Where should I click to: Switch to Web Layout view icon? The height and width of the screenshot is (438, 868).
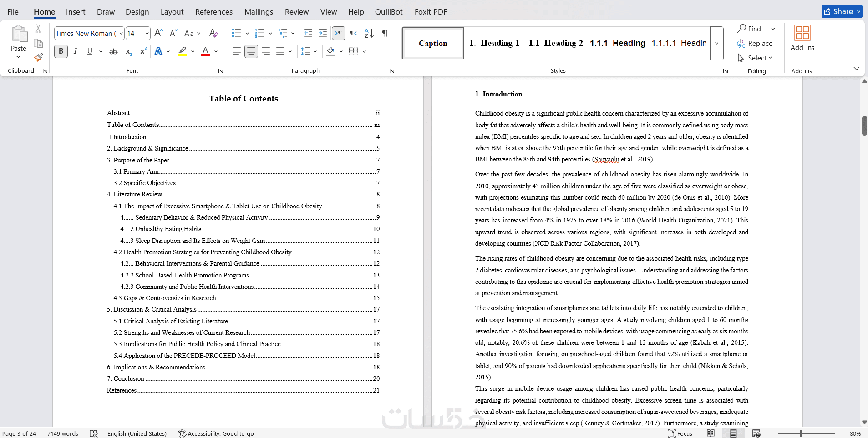tap(756, 433)
